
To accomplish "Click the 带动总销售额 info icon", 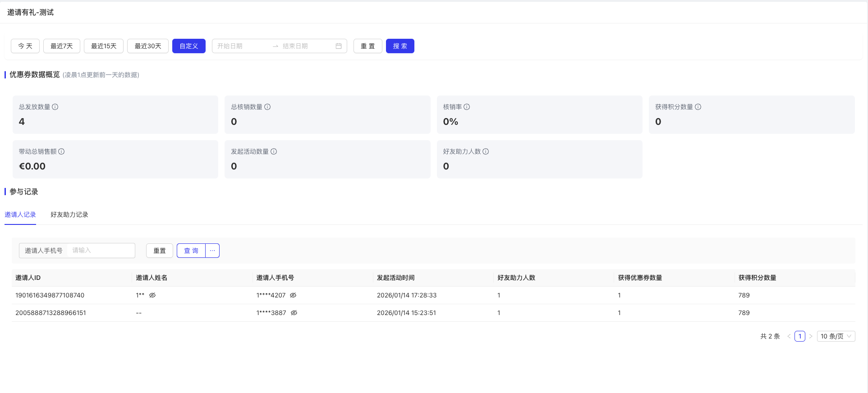I will [61, 151].
